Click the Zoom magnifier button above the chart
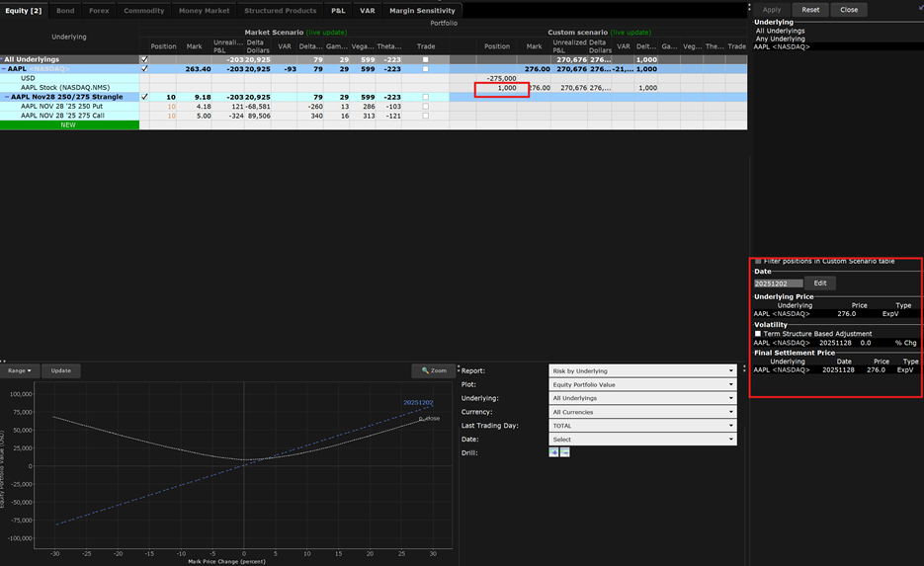 click(434, 370)
